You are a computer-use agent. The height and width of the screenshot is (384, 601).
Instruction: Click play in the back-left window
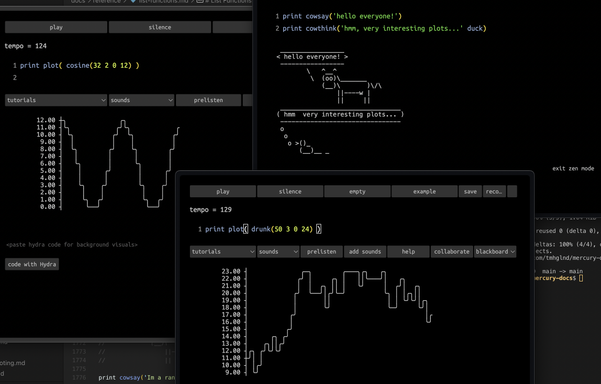(x=56, y=27)
